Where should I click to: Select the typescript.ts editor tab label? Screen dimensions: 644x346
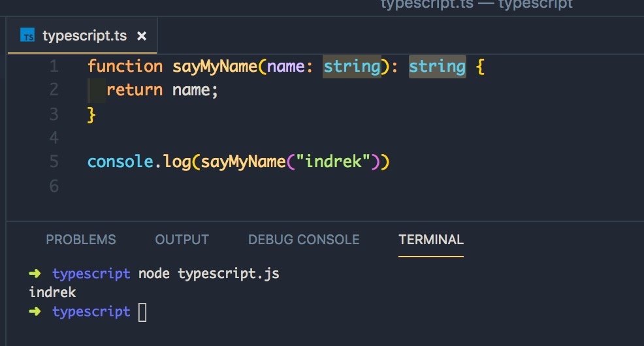pos(84,36)
